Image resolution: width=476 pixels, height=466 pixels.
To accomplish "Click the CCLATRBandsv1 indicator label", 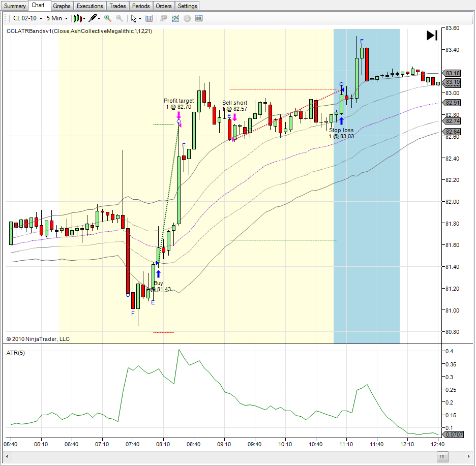I will [x=79, y=31].
